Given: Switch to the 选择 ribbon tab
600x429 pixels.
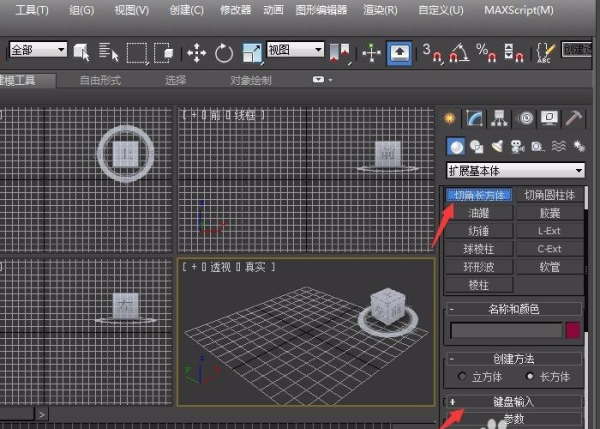Looking at the screenshot, I should tap(175, 80).
